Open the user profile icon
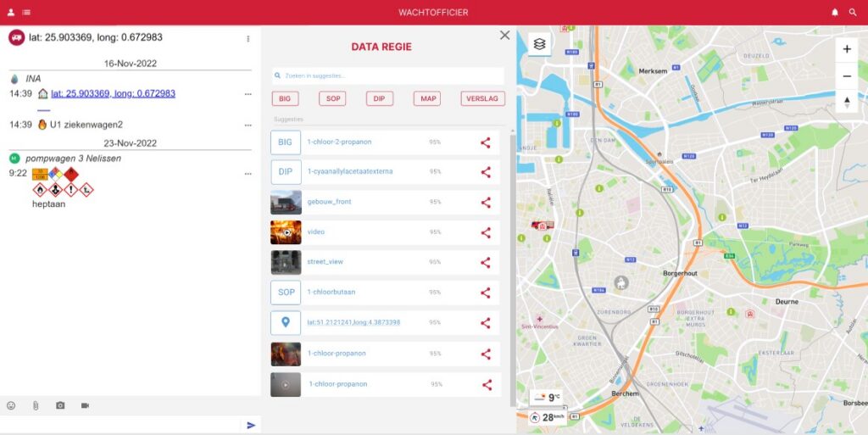The height and width of the screenshot is (435, 868). coord(10,12)
